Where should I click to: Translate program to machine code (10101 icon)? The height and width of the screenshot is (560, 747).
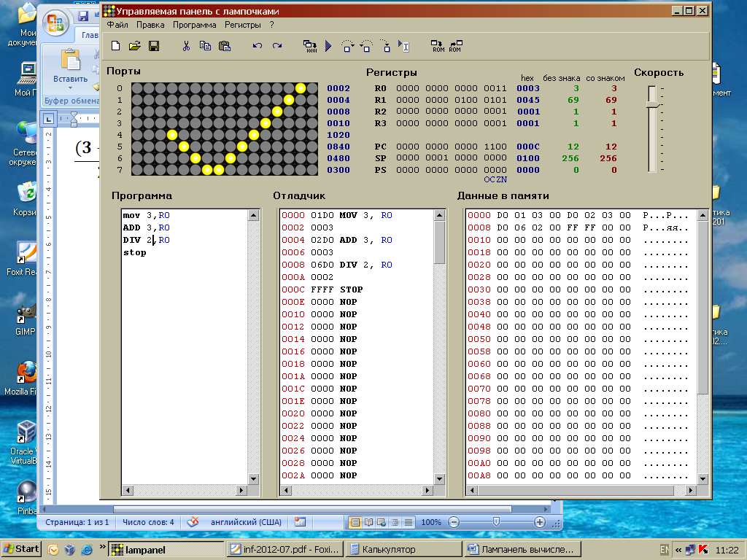click(310, 46)
